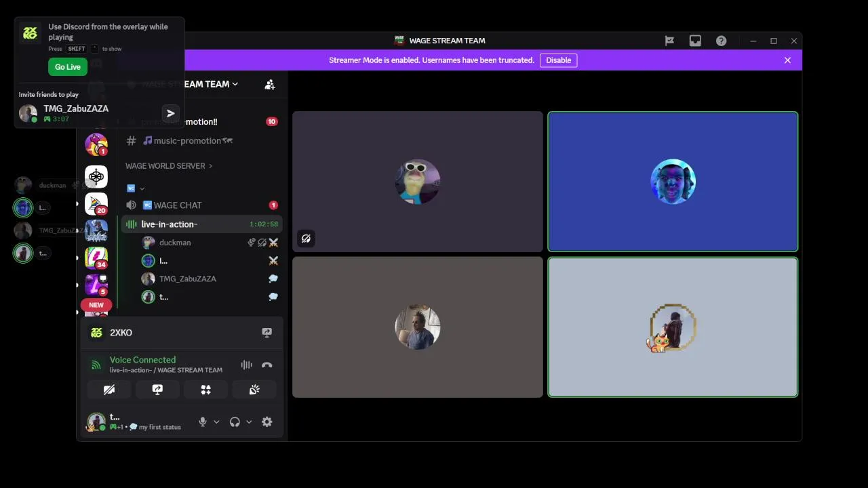Click the green Go Live button
Viewport: 868px width, 488px height.
pyautogui.click(x=68, y=67)
